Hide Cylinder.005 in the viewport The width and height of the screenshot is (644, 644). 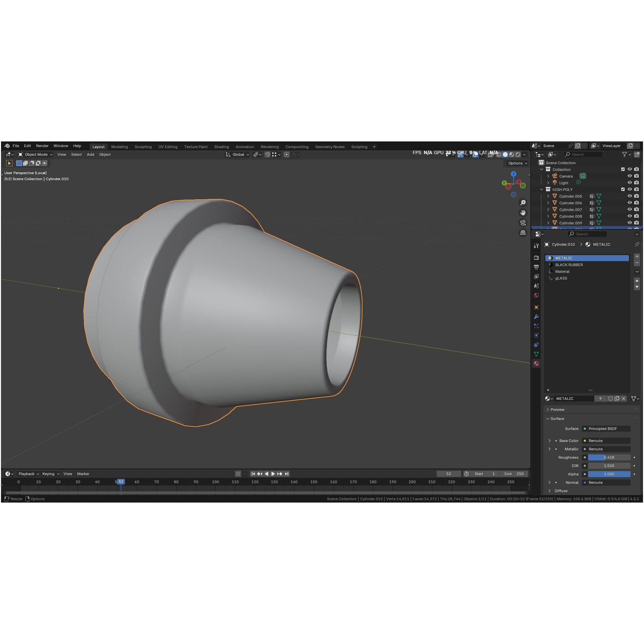(x=630, y=196)
